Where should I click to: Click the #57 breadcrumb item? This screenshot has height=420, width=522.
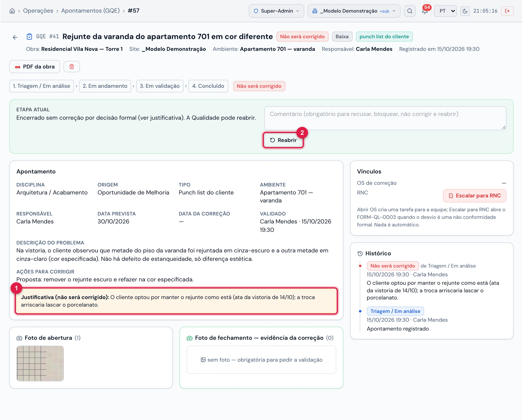(133, 11)
